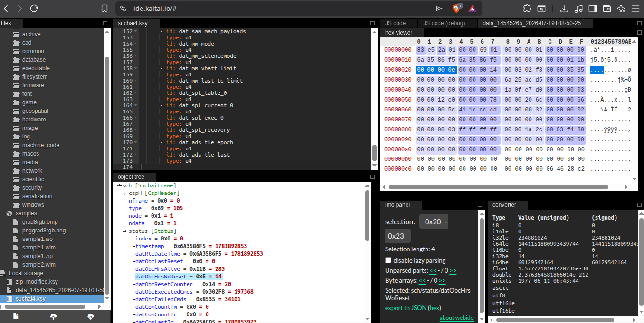This screenshot has width=644, height=323.
Task: Maximize the files panel
Action: click(x=105, y=23)
